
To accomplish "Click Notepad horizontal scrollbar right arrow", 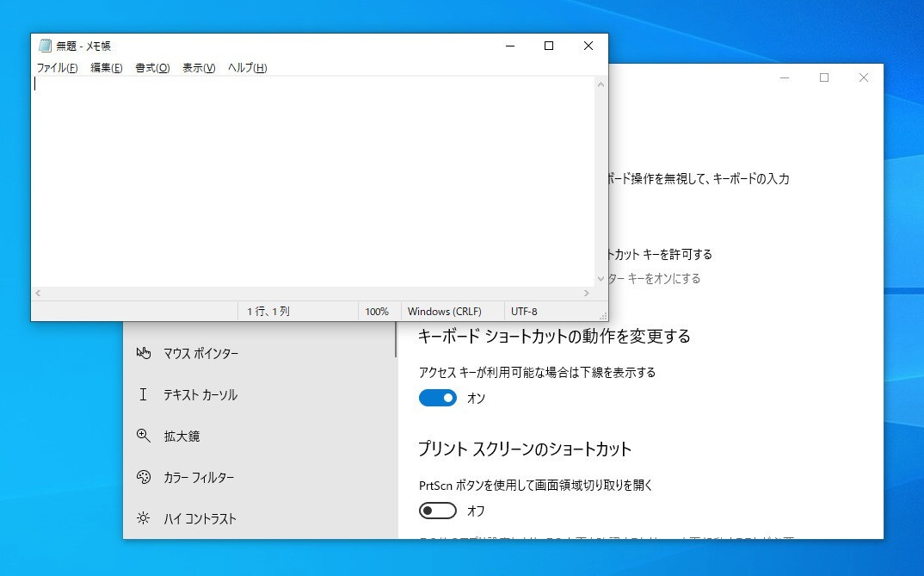I will (x=587, y=293).
